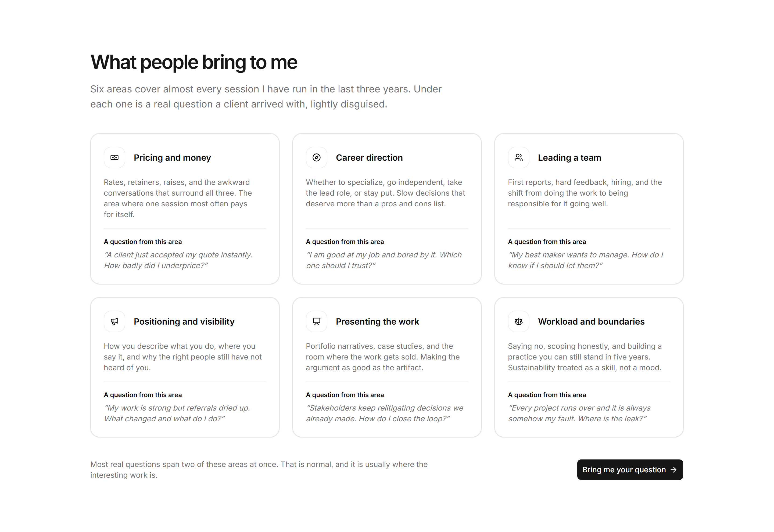The image size is (774, 532).
Task: Click the quote about stakeholders relitigating decisions
Action: click(384, 413)
